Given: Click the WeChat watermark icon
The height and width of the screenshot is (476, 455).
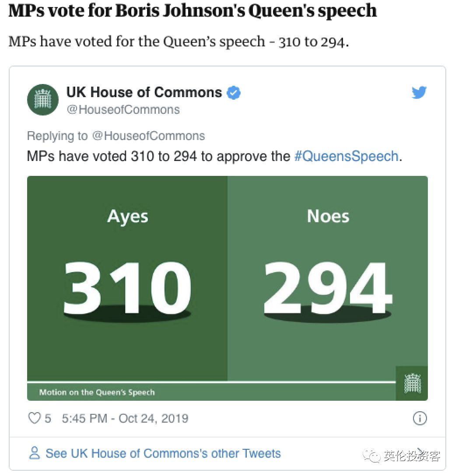Looking at the screenshot, I should tap(371, 456).
